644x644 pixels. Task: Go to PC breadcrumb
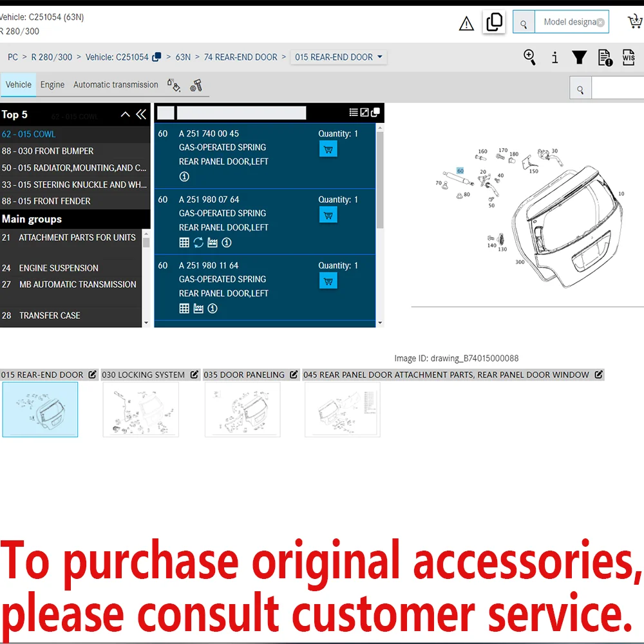[13, 57]
